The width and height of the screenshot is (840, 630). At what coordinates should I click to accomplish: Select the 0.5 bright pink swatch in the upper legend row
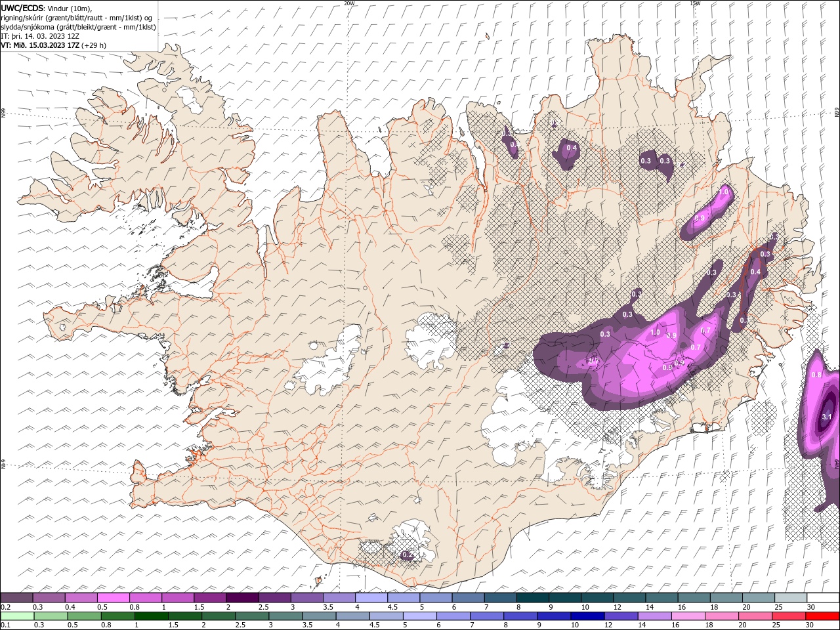(113, 598)
